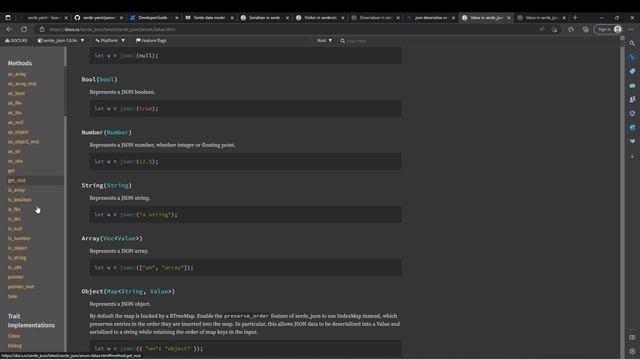Open the Bing chat icon in sidebar
Viewport: 640px width, 360px height.
(x=632, y=58)
